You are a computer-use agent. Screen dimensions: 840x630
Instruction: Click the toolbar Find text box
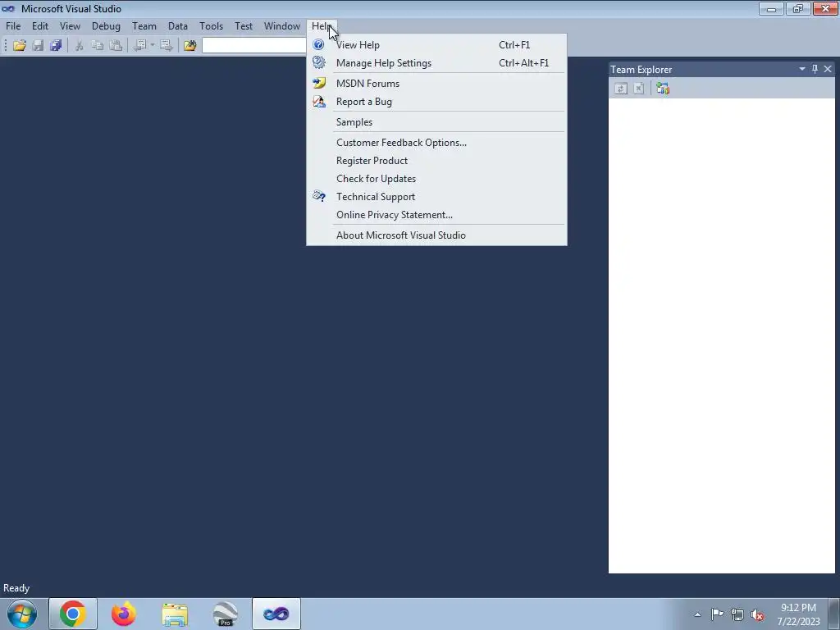click(254, 46)
